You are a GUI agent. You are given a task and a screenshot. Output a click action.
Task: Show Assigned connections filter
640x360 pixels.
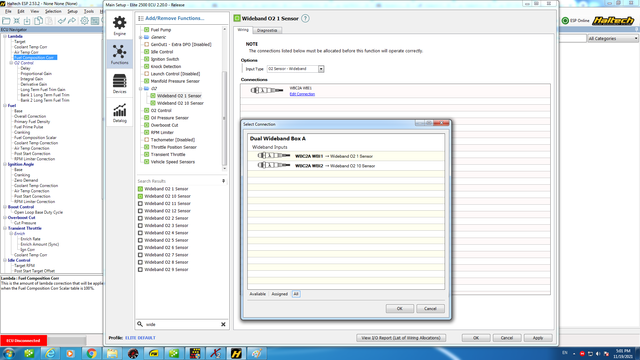pyautogui.click(x=280, y=294)
